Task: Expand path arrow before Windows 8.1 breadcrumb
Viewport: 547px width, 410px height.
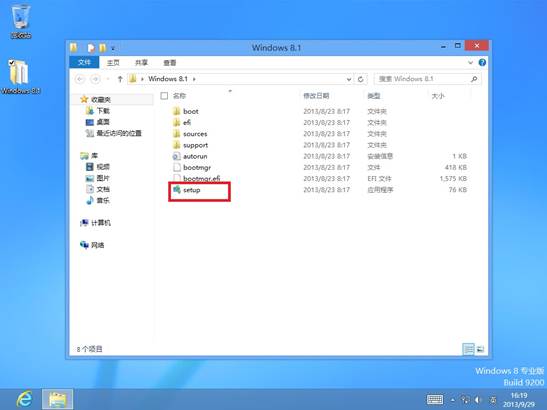Action: 142,79
